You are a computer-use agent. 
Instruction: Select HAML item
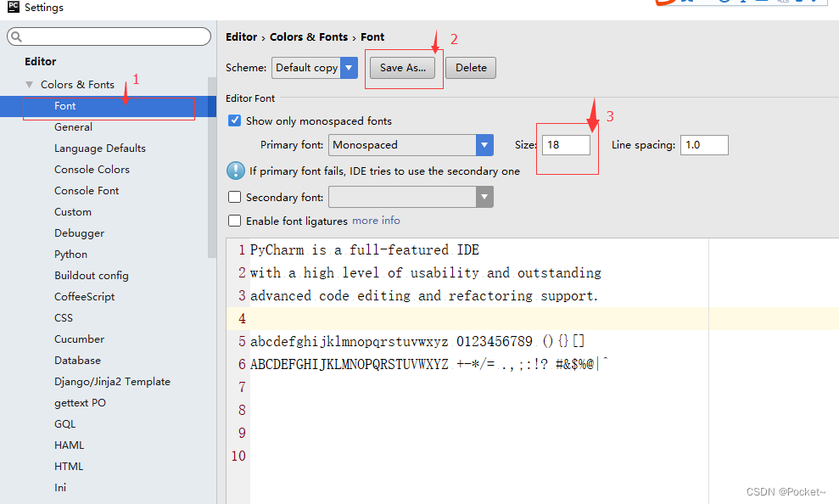point(69,445)
